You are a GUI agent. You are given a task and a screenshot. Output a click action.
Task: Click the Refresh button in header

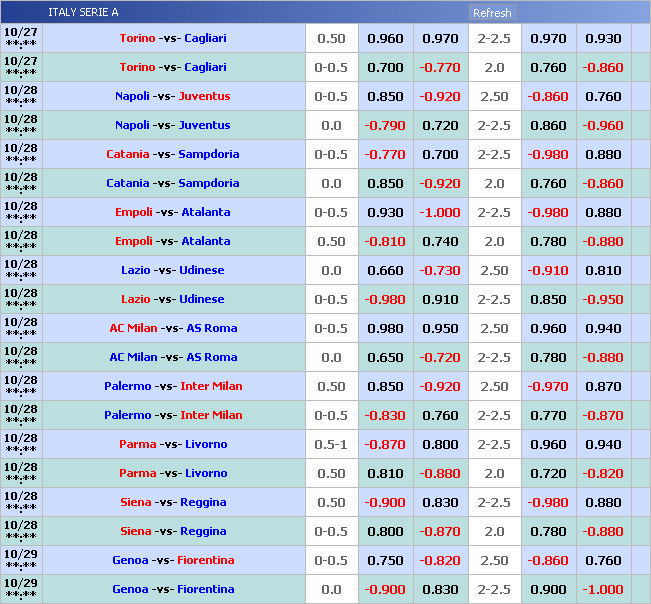[492, 13]
